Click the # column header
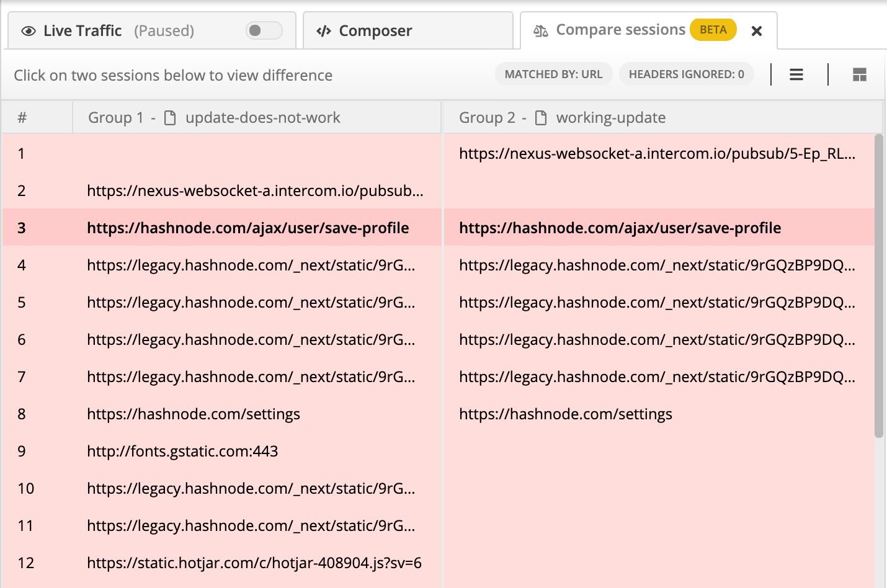This screenshot has height=588, width=887. [37, 117]
